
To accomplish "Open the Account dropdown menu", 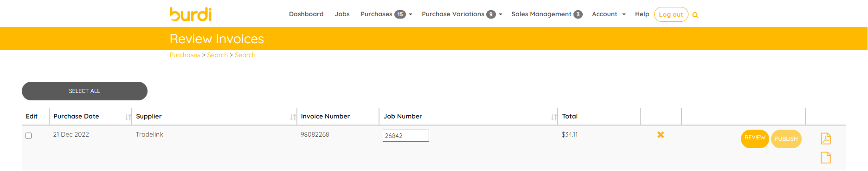I will 609,14.
